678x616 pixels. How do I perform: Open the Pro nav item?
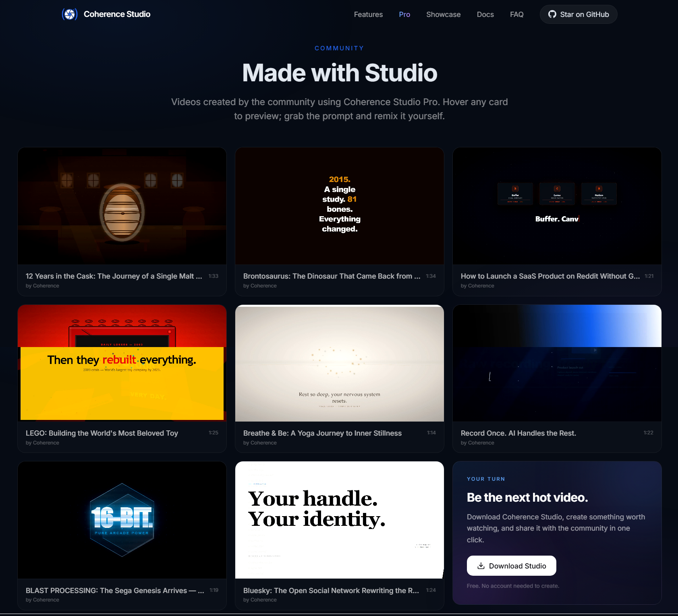[404, 14]
